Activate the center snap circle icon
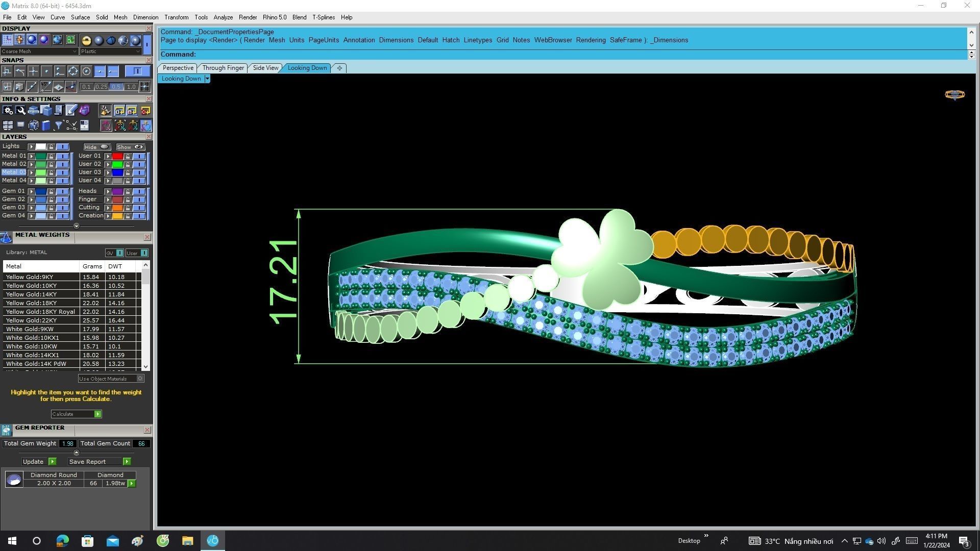The image size is (980, 551). point(86,71)
